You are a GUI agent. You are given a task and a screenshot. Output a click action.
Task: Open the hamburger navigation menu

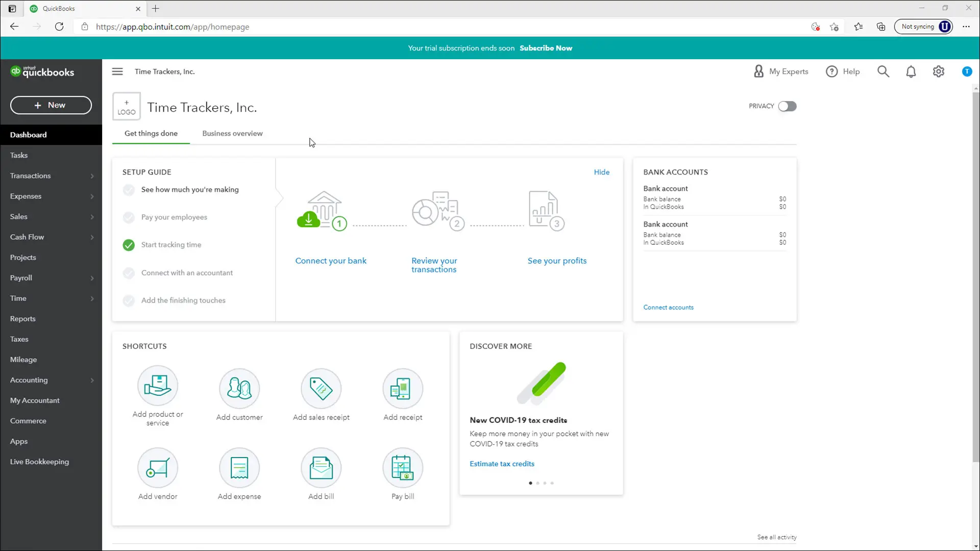click(117, 71)
